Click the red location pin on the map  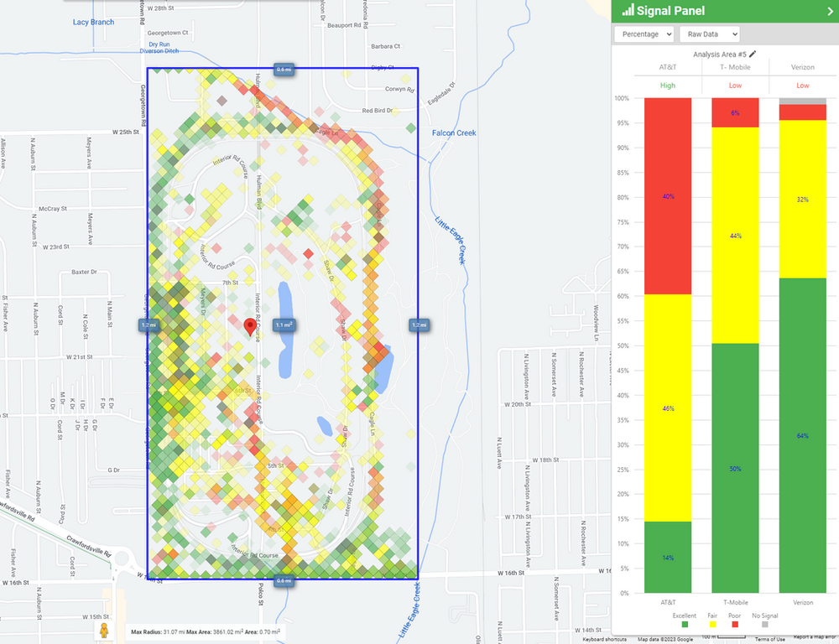pos(250,326)
